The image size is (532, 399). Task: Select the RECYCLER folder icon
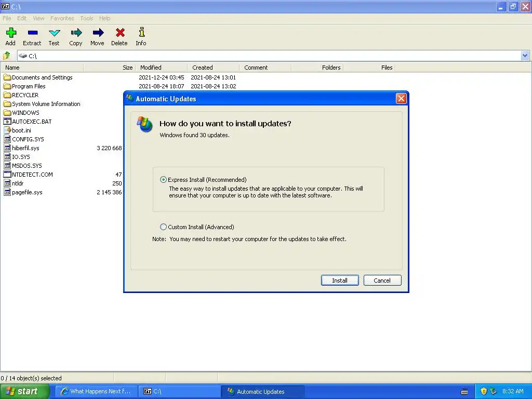click(x=7, y=95)
